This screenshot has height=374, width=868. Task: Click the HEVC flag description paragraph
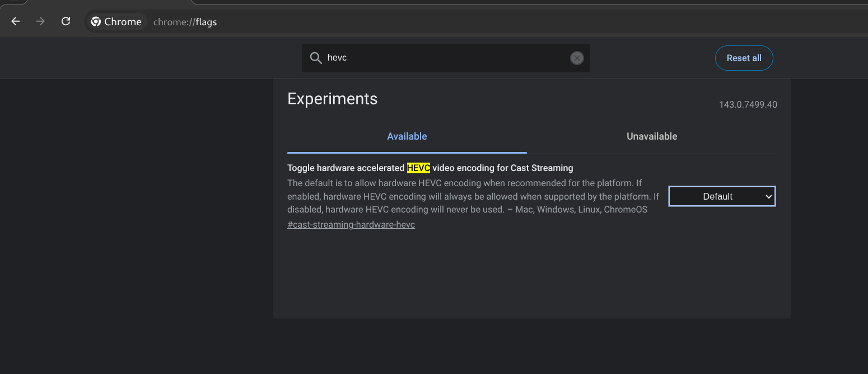(x=470, y=196)
